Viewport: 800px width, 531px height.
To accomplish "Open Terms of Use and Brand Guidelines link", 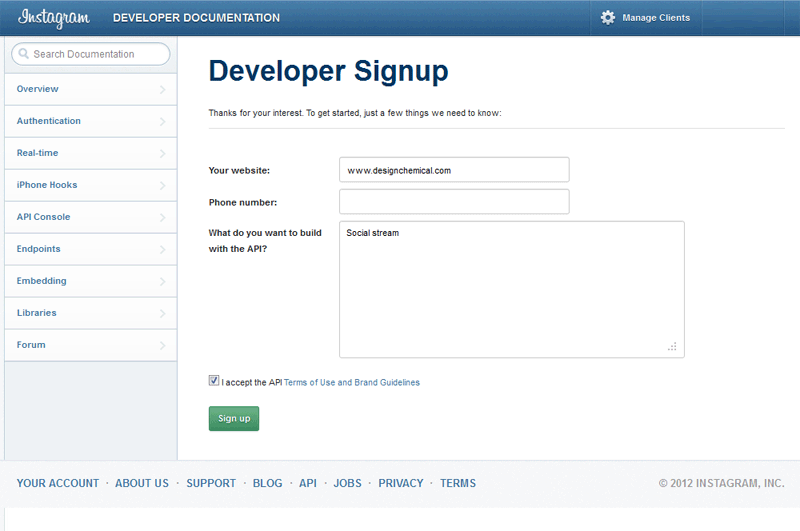I will [351, 382].
